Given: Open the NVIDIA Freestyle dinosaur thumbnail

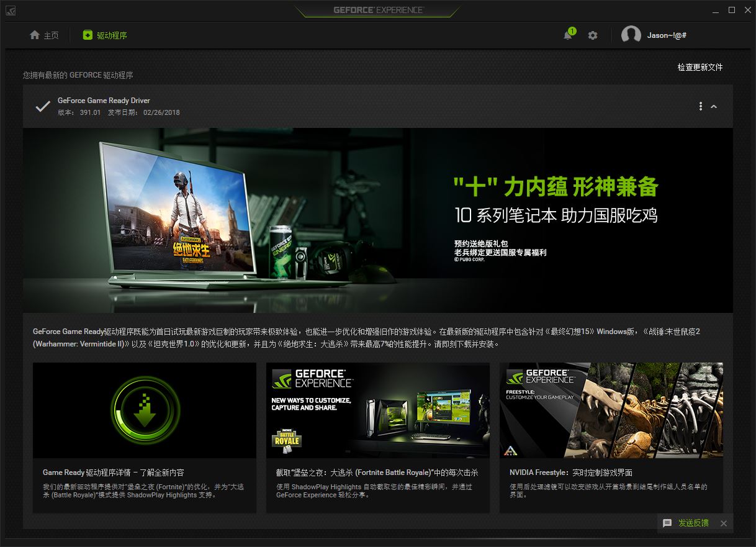Looking at the screenshot, I should [611, 410].
